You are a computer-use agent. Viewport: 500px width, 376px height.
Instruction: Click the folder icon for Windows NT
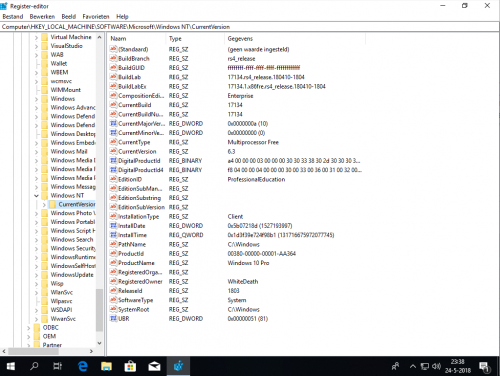[45, 195]
